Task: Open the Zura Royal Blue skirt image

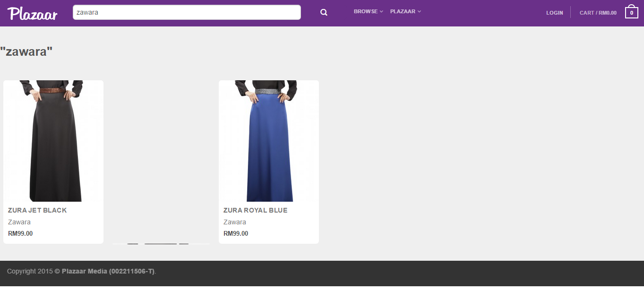Action: point(269,141)
